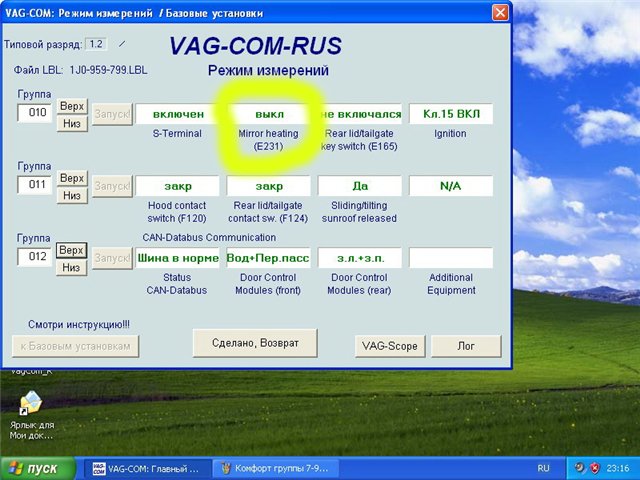The height and width of the screenshot is (480, 640).
Task: Open VAG-Scope
Action: [390, 346]
